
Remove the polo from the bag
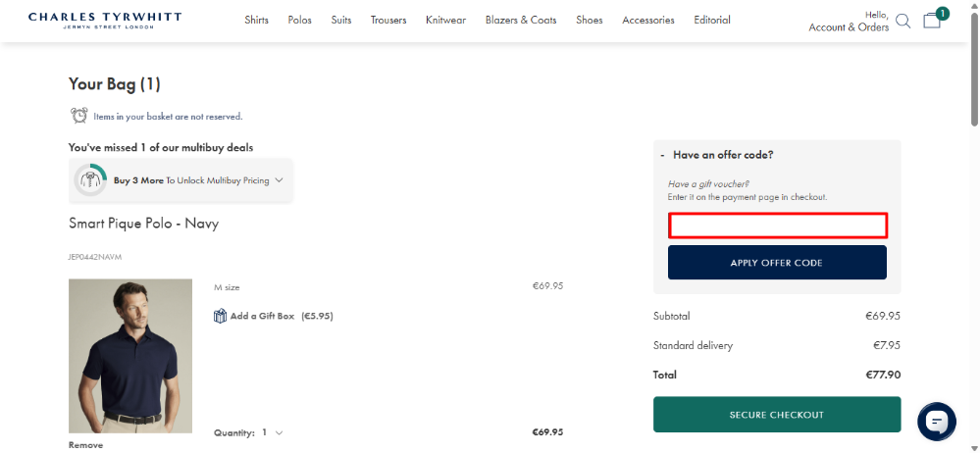coord(85,445)
